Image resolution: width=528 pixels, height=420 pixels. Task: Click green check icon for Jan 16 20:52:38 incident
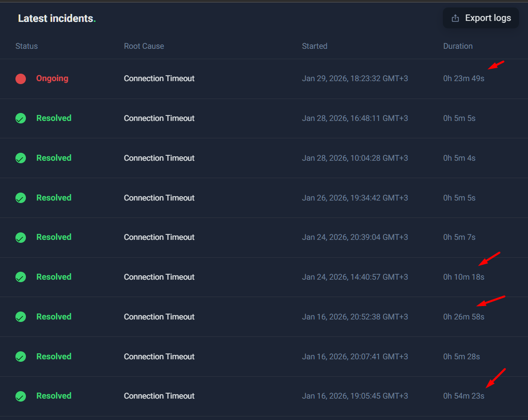[x=20, y=316]
